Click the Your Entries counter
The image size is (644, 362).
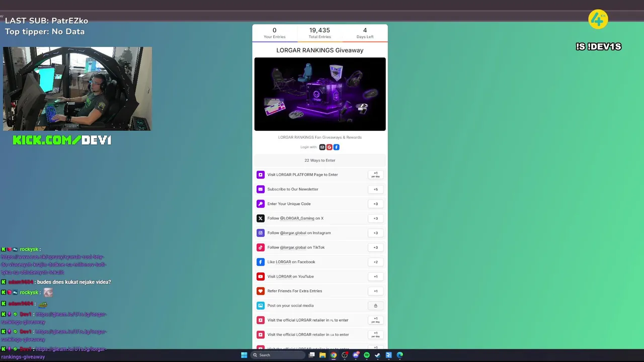click(x=274, y=33)
